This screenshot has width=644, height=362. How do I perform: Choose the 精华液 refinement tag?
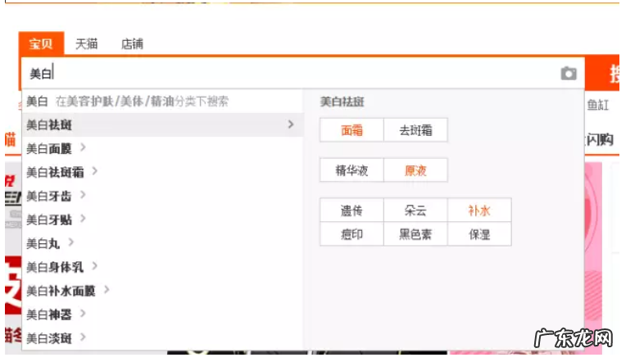point(352,170)
